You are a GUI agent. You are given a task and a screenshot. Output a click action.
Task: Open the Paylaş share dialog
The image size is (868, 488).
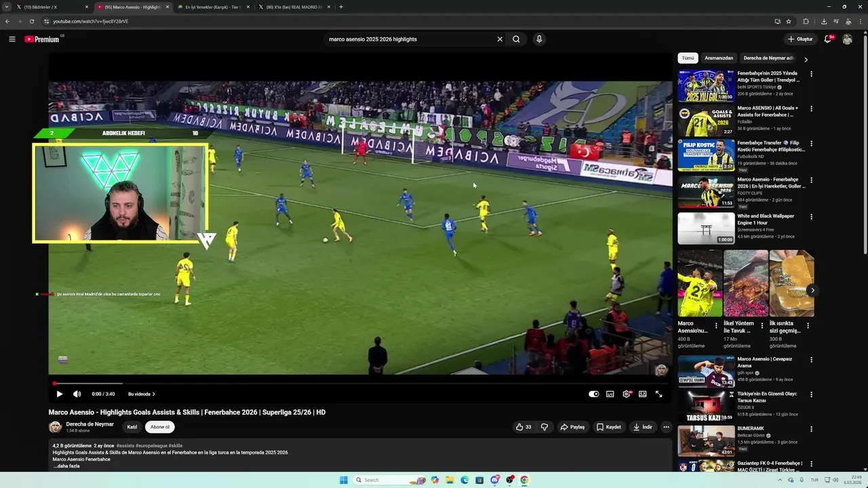coord(573,427)
